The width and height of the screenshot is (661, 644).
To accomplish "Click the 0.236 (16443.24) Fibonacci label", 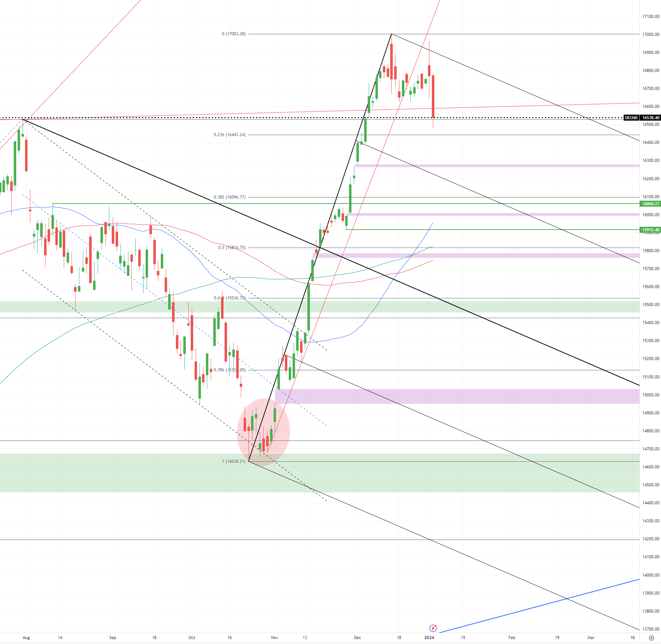I will tap(229, 135).
